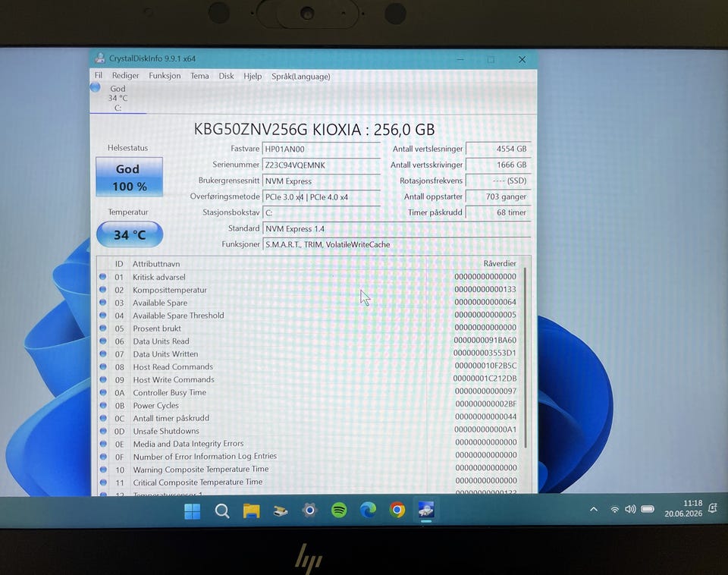This screenshot has width=728, height=575.
Task: Click the attribute list vertical scrollbar
Action: pyautogui.click(x=526, y=357)
